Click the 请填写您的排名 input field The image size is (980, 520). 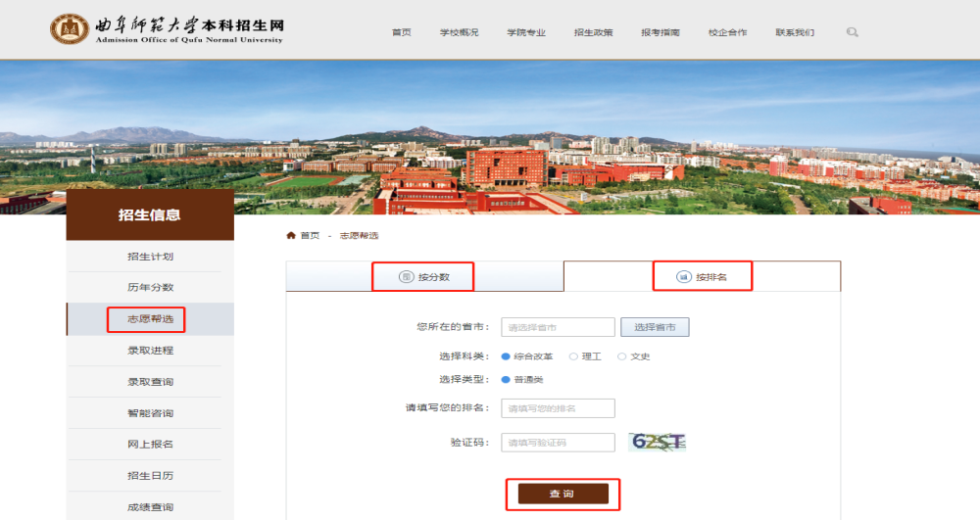pos(558,408)
